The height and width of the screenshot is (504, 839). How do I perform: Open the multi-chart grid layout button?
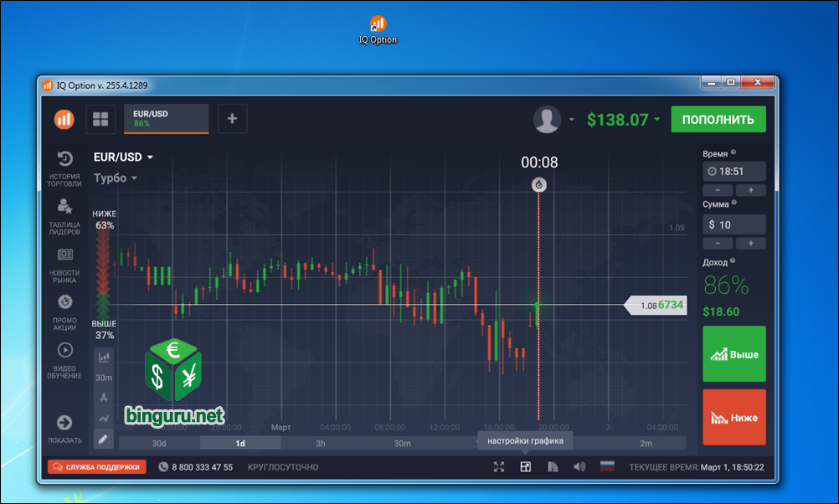click(100, 119)
